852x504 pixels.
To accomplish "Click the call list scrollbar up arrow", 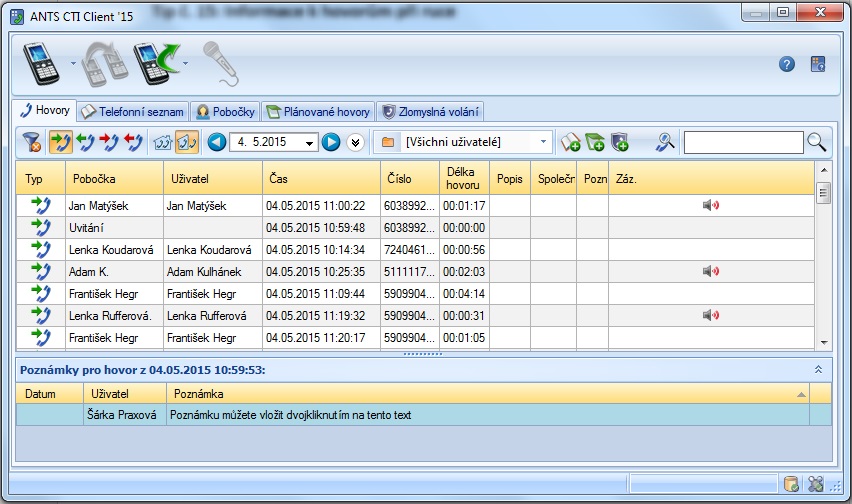I will pos(824,170).
